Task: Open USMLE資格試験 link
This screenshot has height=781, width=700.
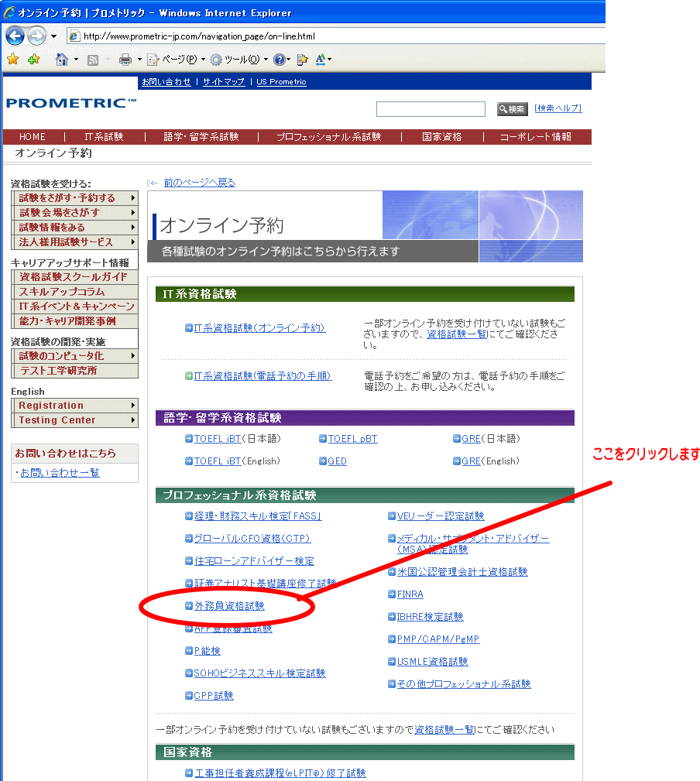Action: point(432,662)
